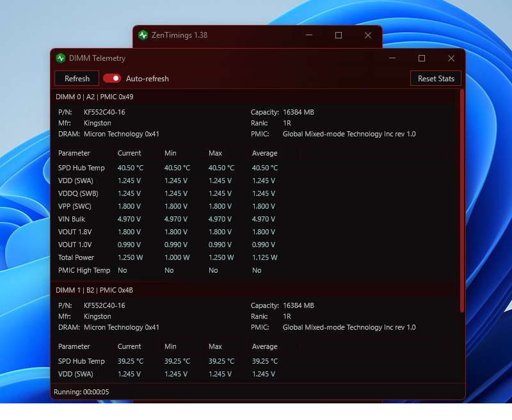Close the DIMM Telemetry window

coord(451,58)
